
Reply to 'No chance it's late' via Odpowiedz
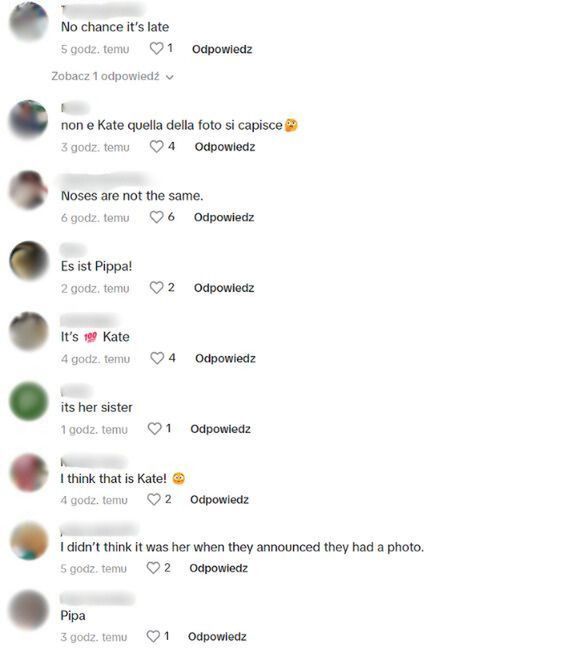(x=222, y=49)
